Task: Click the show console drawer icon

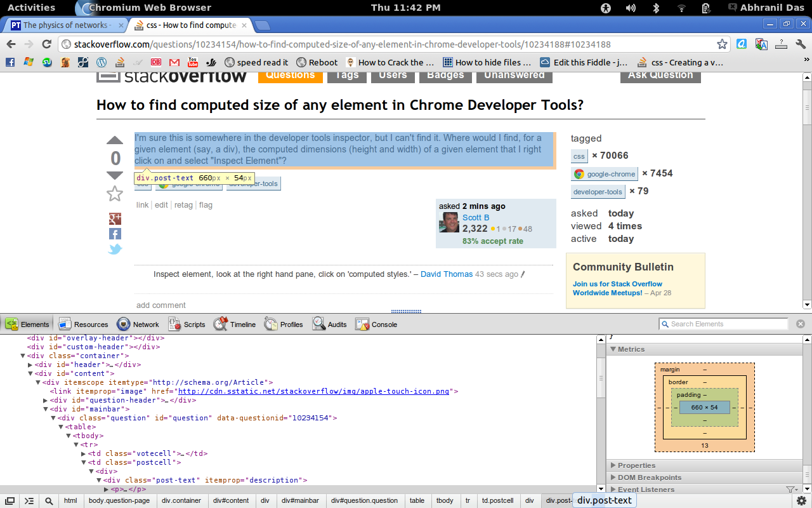Action: point(29,500)
